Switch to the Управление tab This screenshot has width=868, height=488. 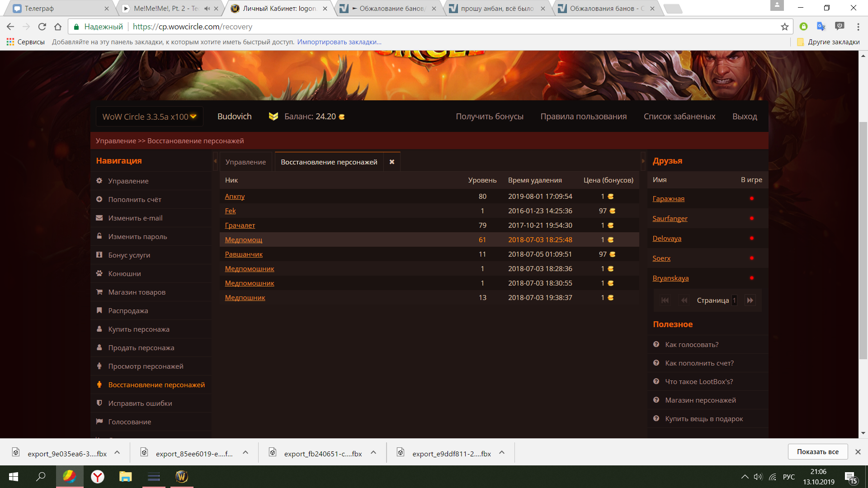pos(245,162)
